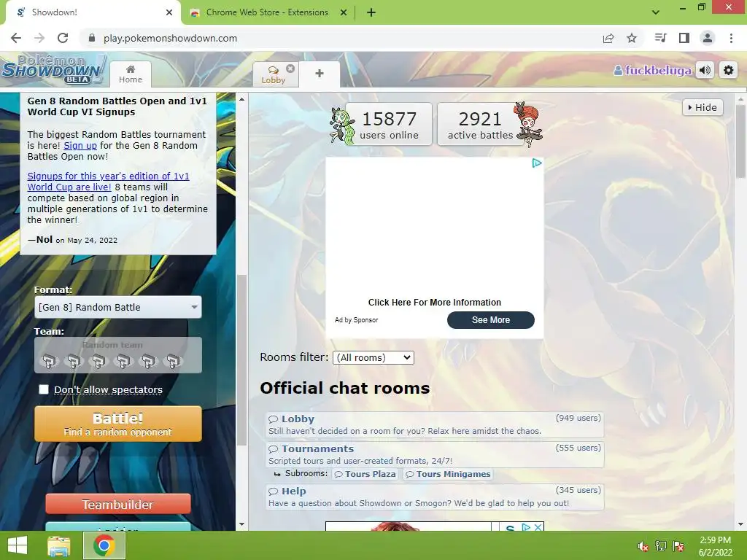Image resolution: width=747 pixels, height=560 pixels.
Task: Click the left panel scroll-up arrow
Action: pyautogui.click(x=242, y=99)
